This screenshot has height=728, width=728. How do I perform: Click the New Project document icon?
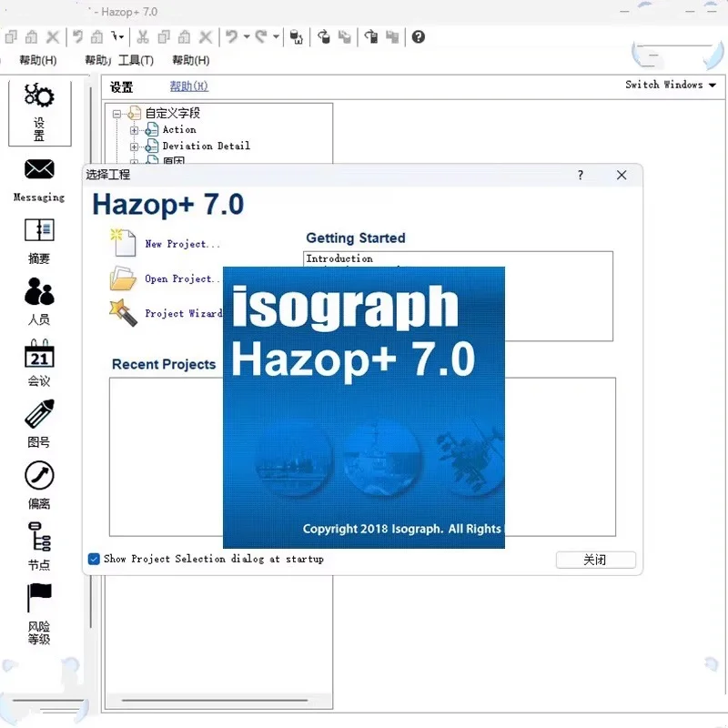[123, 242]
